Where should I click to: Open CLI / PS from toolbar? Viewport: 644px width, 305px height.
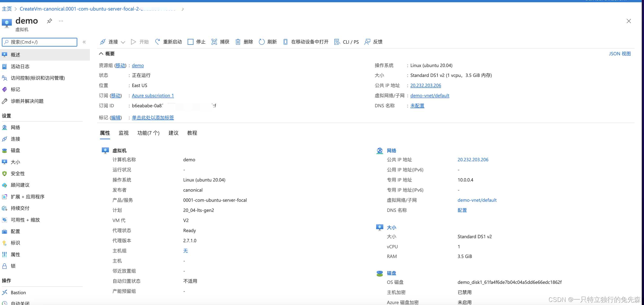[346, 42]
